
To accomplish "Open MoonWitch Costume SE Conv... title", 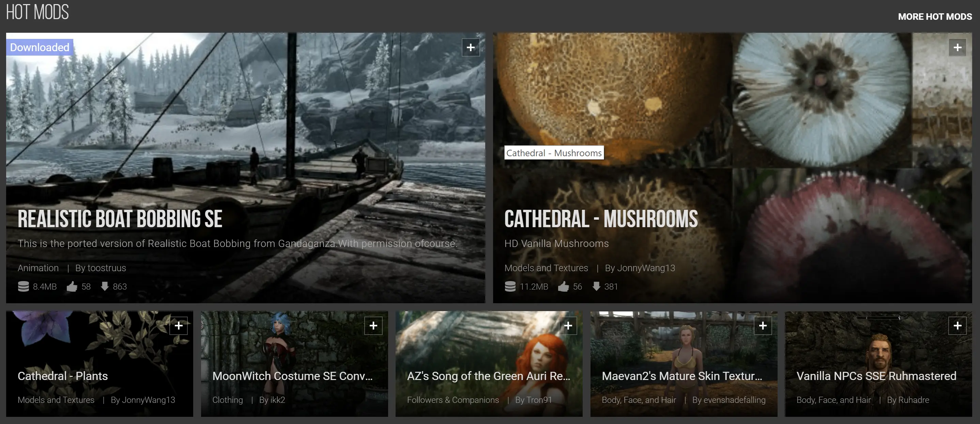I will [293, 376].
